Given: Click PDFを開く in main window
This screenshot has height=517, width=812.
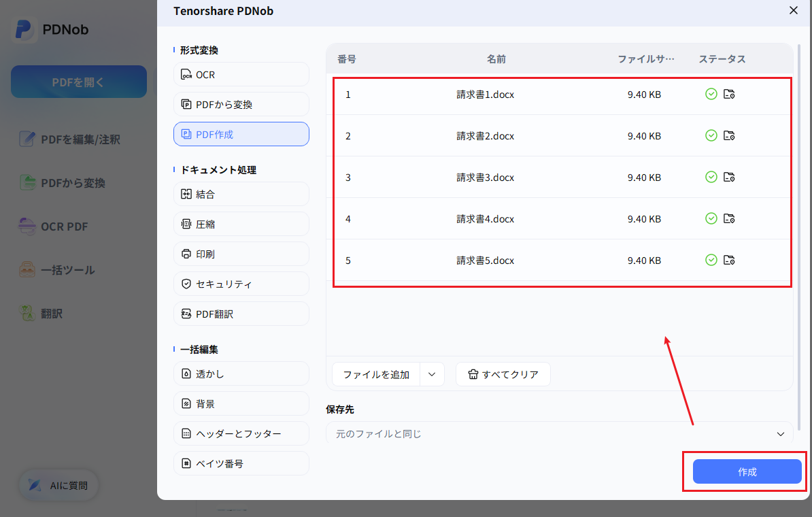Looking at the screenshot, I should point(79,82).
